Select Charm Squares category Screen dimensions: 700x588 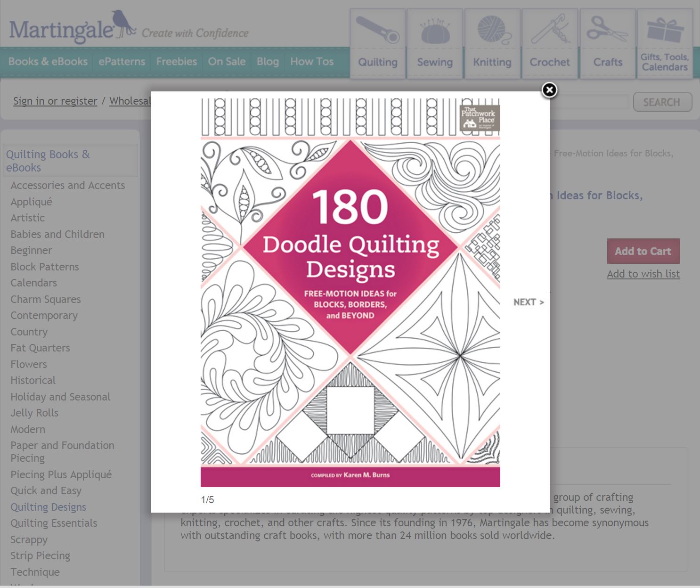pyautogui.click(x=46, y=299)
